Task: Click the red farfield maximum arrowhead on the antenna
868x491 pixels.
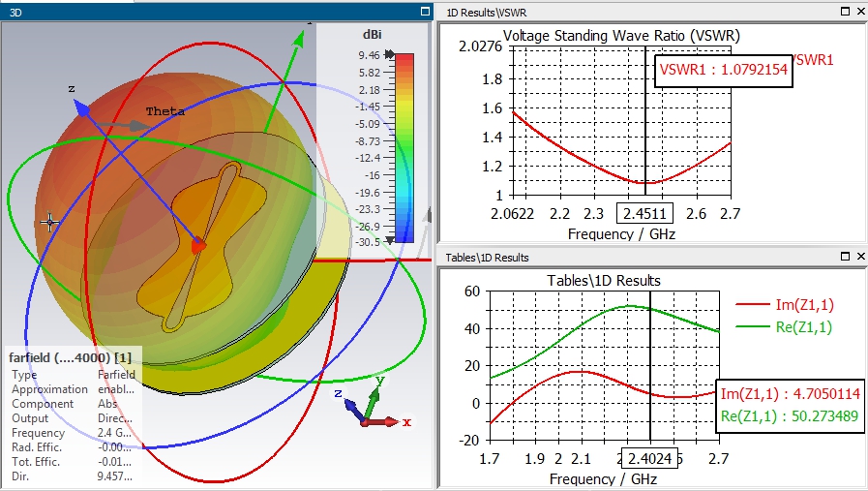Action: 199,246
